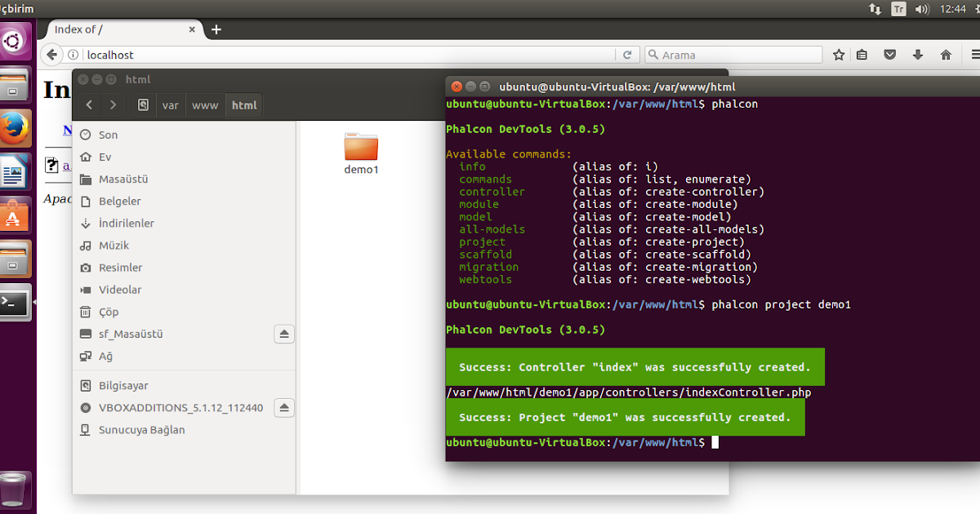Eject VBOXADDITIONS disc

coord(284,407)
